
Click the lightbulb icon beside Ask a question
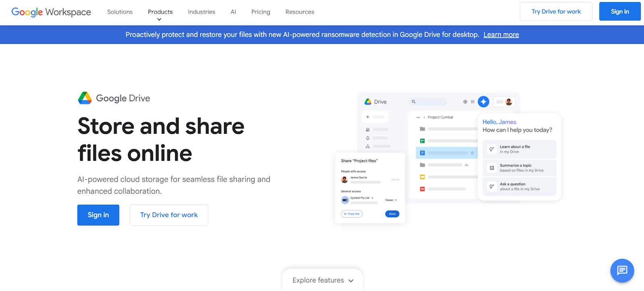tap(491, 186)
